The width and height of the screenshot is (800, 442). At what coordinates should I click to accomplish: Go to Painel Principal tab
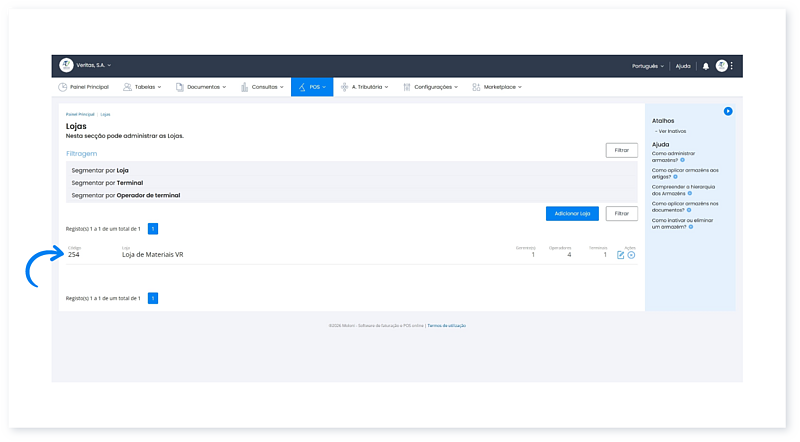pos(83,87)
